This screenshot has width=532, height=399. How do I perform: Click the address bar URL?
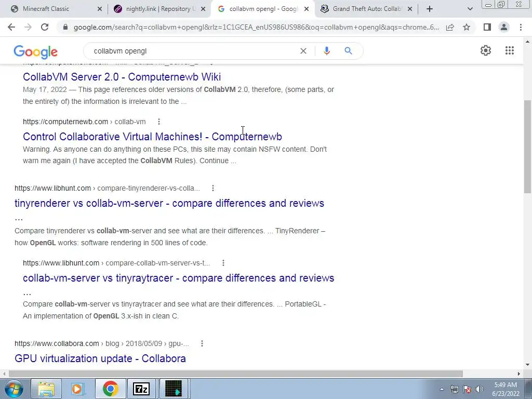click(256, 27)
